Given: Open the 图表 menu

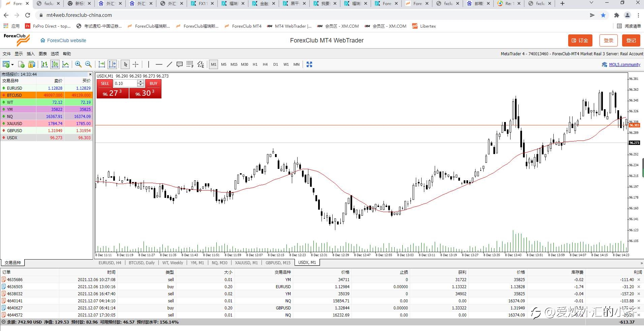Looking at the screenshot, I should tap(43, 54).
